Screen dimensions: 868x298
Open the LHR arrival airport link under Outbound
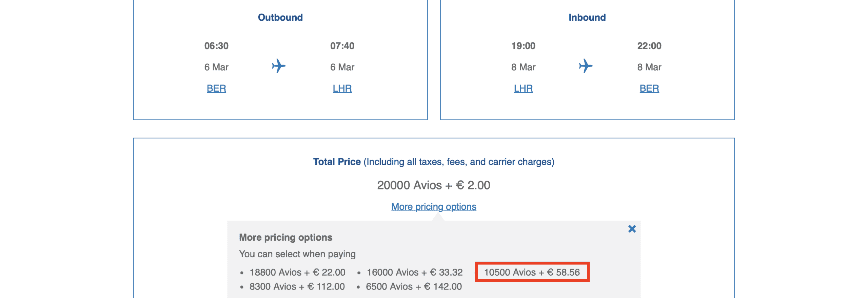[x=342, y=89]
